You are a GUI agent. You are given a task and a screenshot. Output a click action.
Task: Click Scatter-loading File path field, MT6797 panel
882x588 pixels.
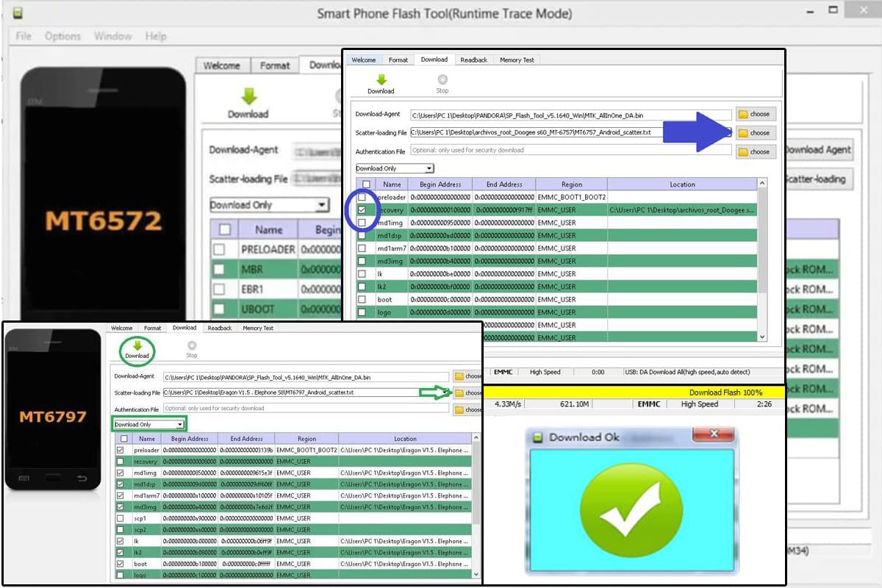[x=306, y=393]
